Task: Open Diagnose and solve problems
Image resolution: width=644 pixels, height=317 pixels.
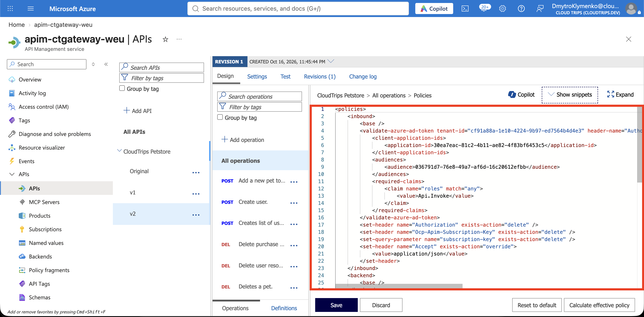Action: tap(55, 134)
